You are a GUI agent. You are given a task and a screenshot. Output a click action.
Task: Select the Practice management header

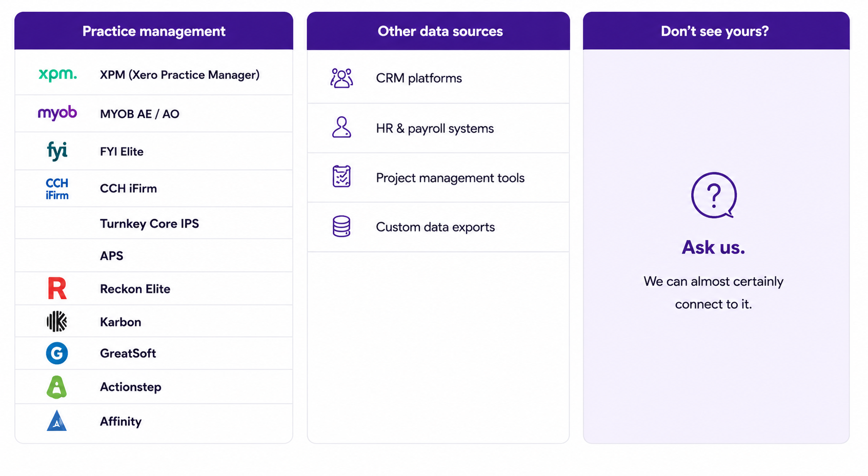click(154, 31)
